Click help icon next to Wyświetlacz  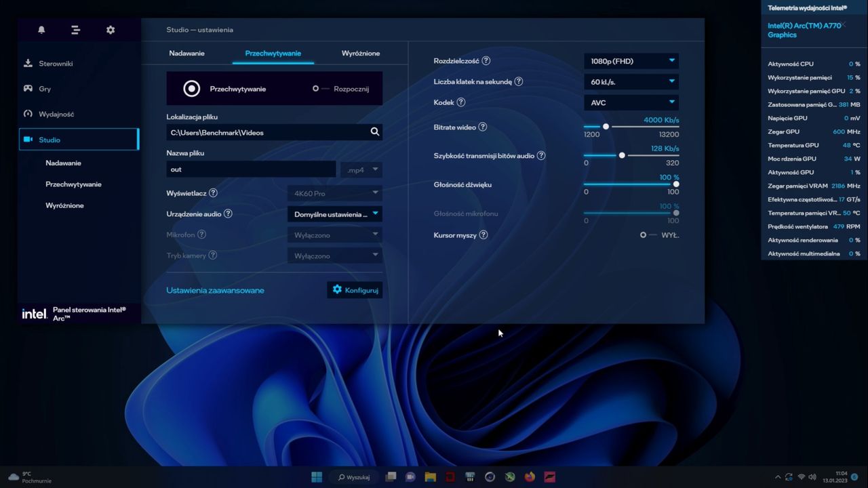point(213,193)
